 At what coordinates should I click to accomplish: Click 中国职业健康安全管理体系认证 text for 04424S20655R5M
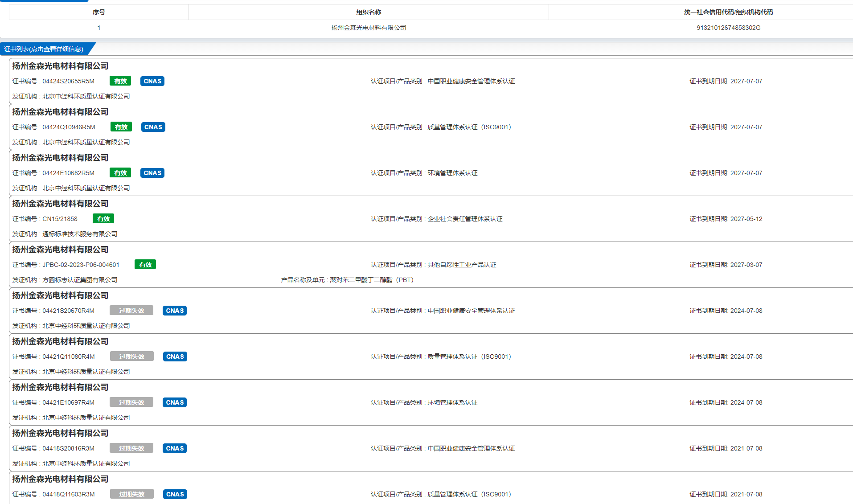[471, 81]
